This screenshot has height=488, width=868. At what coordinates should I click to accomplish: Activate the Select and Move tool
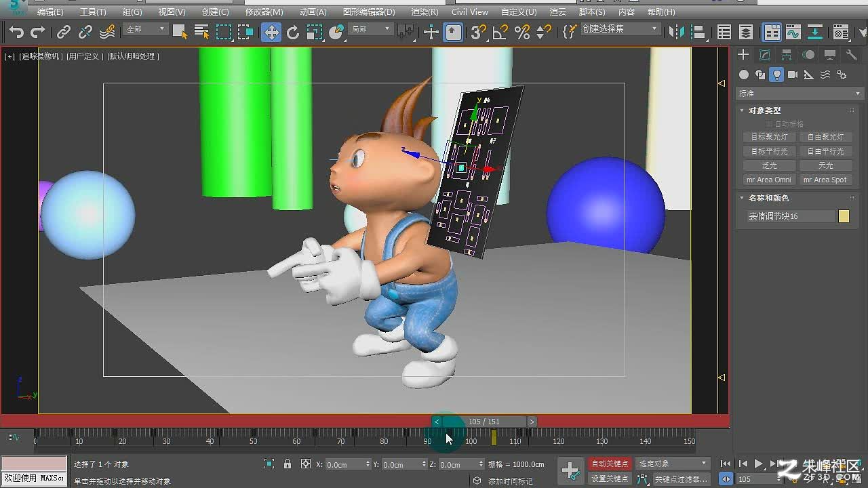pyautogui.click(x=271, y=32)
